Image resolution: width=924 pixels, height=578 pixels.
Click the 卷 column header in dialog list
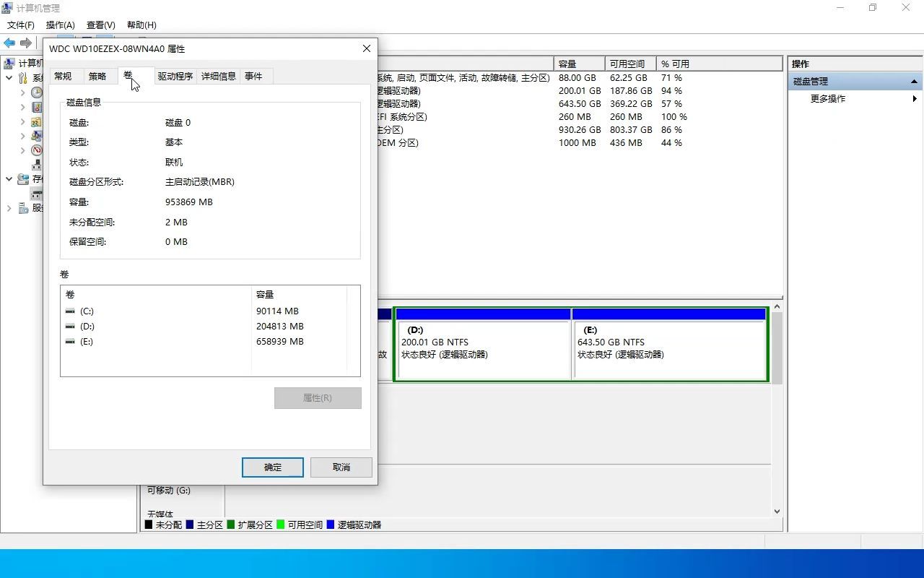pyautogui.click(x=156, y=295)
